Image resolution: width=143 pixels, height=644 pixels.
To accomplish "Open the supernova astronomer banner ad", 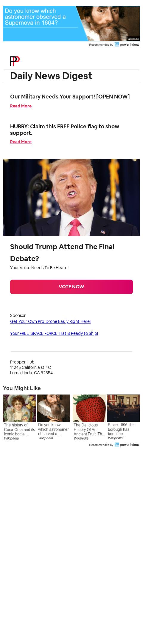I will (71, 24).
